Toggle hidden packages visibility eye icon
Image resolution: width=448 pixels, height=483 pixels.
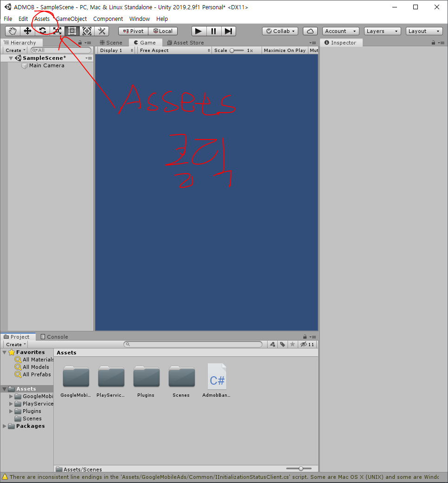coord(307,344)
